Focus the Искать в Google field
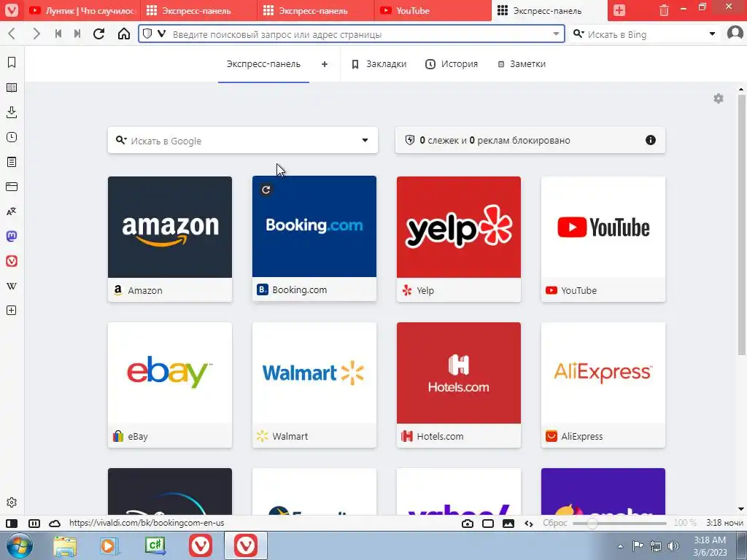 (243, 140)
